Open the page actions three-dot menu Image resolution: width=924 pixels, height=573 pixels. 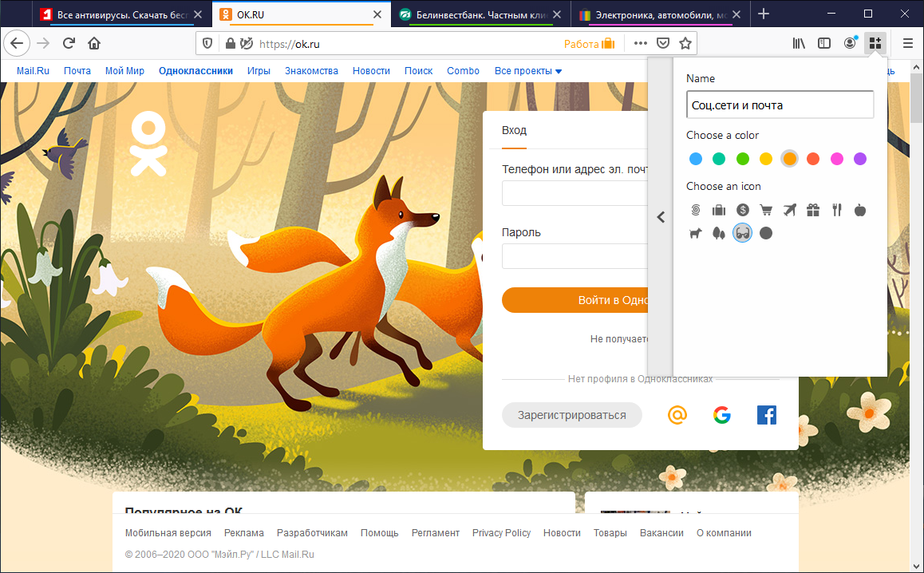(x=641, y=43)
